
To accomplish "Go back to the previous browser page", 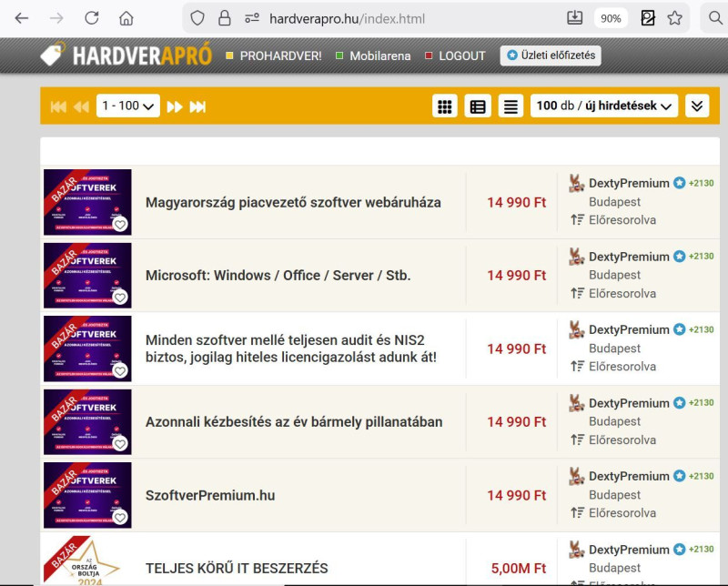I will coord(21,18).
